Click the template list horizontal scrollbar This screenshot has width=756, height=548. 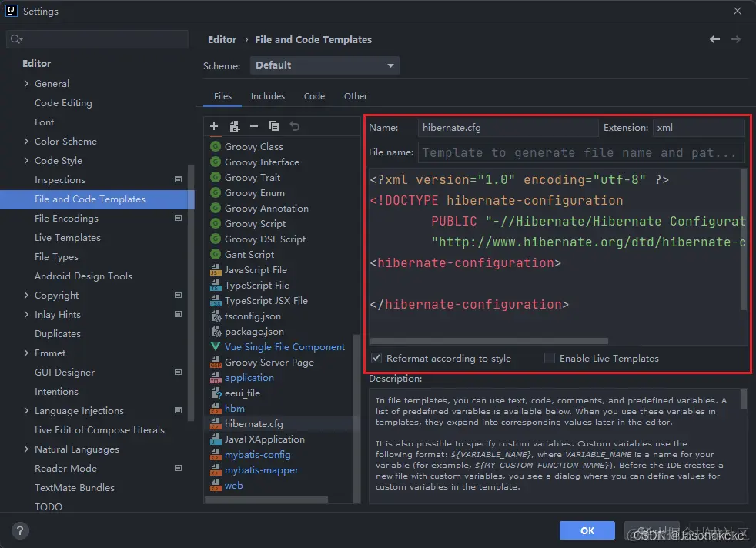pos(266,500)
